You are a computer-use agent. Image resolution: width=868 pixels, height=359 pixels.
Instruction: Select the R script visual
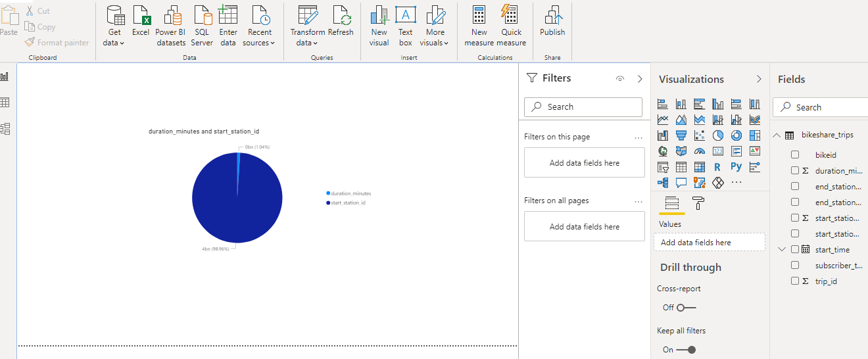coord(718,167)
